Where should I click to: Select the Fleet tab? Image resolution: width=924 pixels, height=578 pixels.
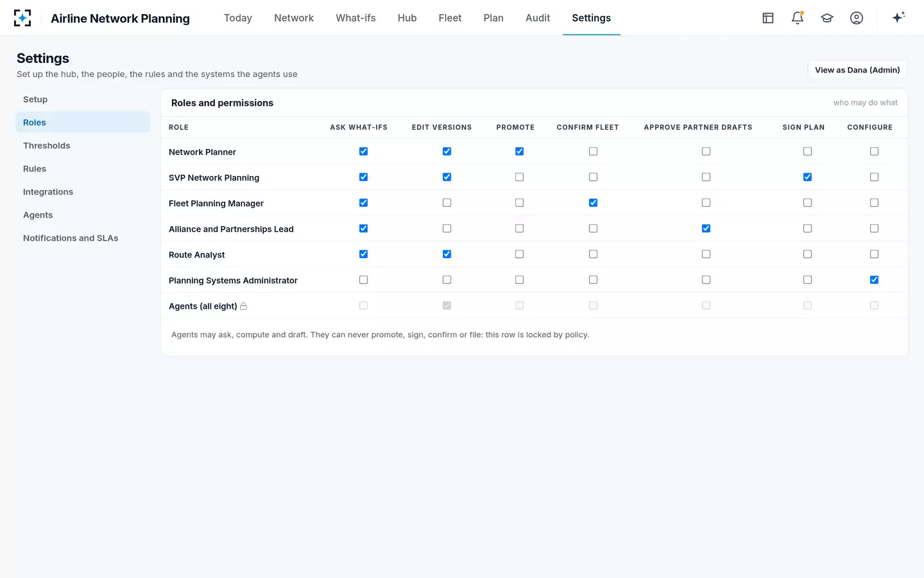click(450, 18)
